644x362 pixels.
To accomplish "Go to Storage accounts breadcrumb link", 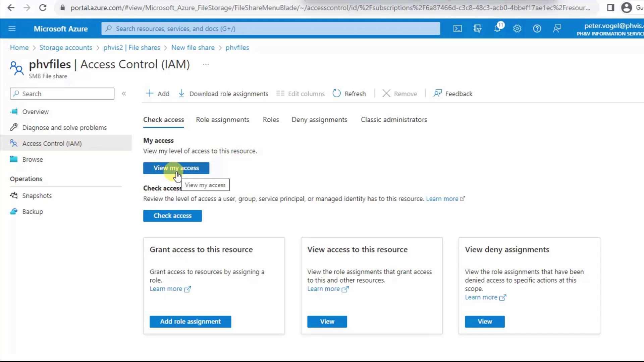I will pos(66,48).
